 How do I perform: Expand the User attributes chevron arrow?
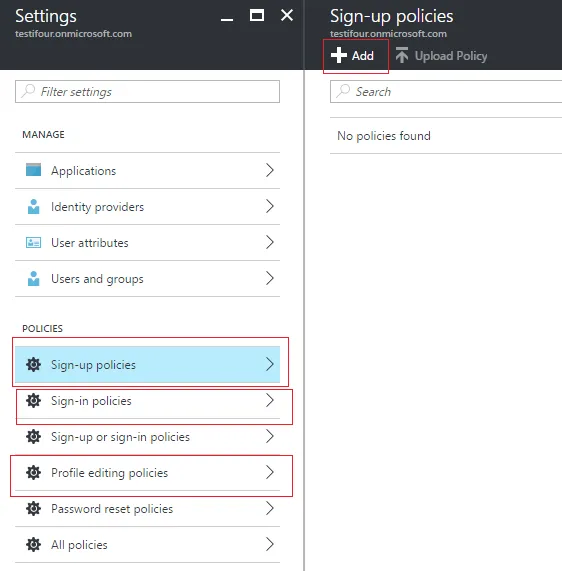pos(270,242)
